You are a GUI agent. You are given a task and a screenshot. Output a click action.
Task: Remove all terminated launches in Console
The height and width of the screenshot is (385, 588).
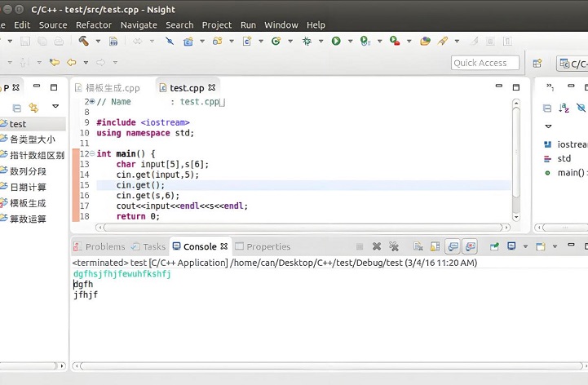[x=394, y=246]
